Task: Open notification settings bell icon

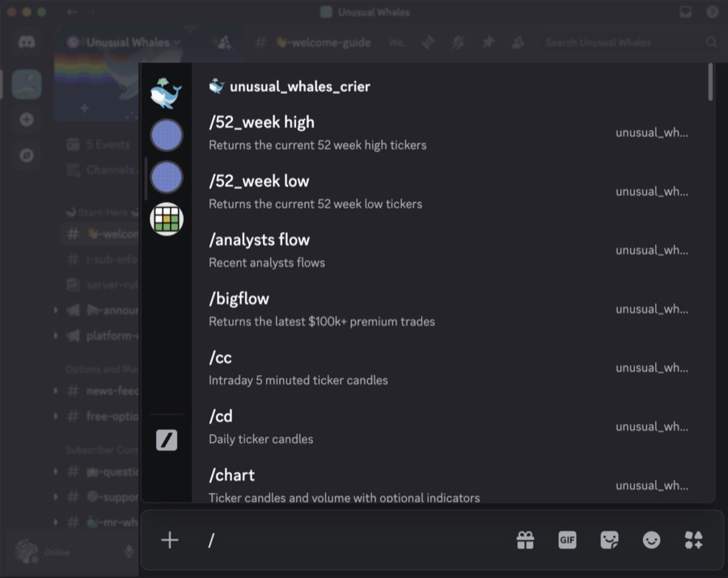Action: click(459, 43)
